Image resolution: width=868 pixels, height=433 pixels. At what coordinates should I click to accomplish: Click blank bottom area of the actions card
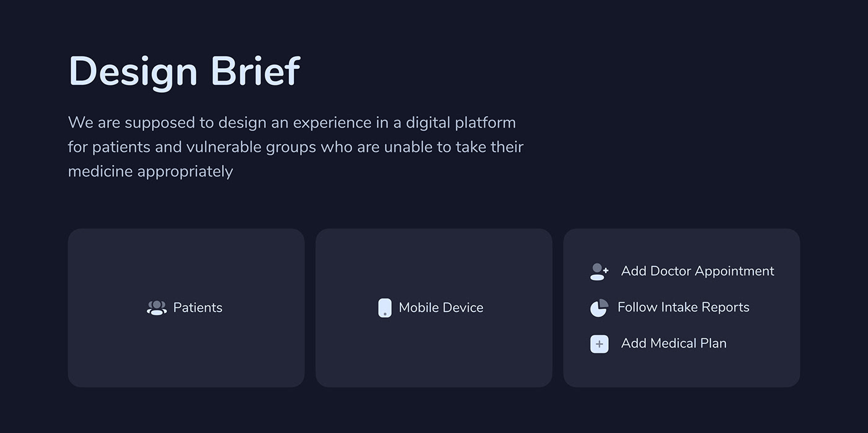click(x=681, y=372)
